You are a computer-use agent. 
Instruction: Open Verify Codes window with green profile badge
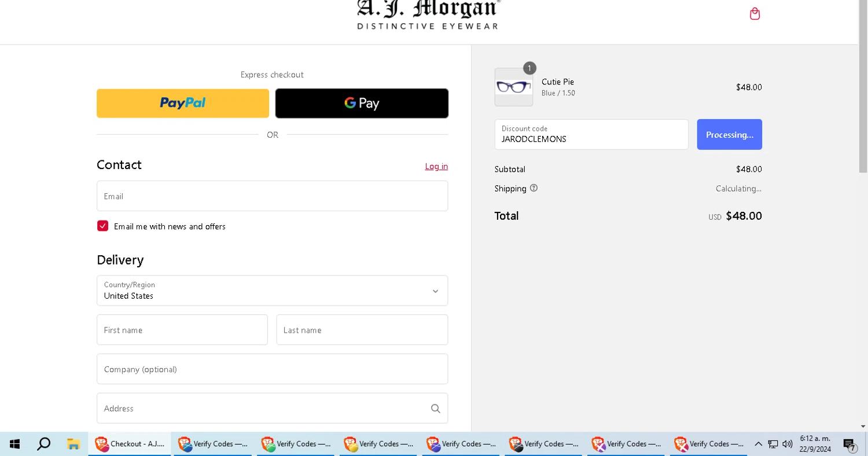coord(296,444)
